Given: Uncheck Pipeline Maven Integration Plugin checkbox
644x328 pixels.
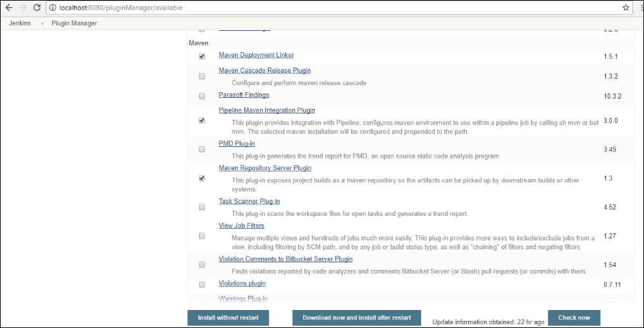Looking at the screenshot, I should [202, 121].
